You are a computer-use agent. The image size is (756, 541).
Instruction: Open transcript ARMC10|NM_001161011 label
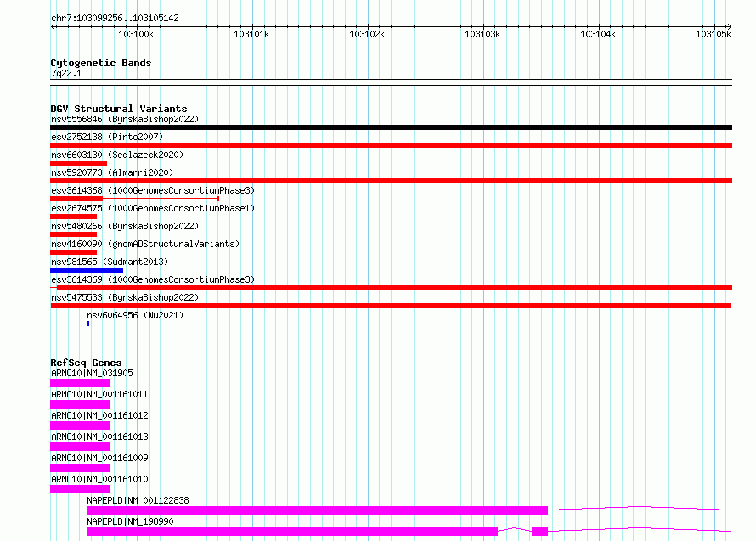pos(99,394)
